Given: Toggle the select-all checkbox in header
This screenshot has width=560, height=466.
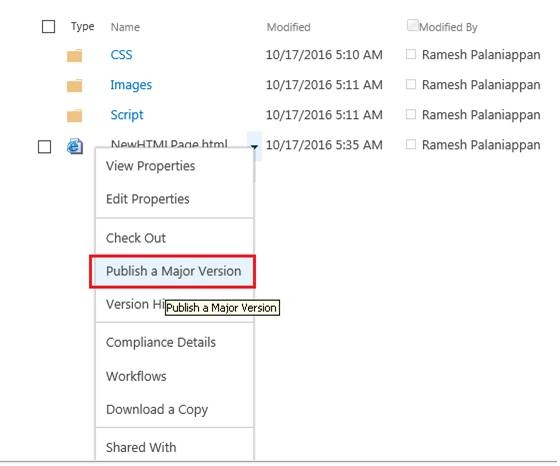Looking at the screenshot, I should [x=48, y=27].
